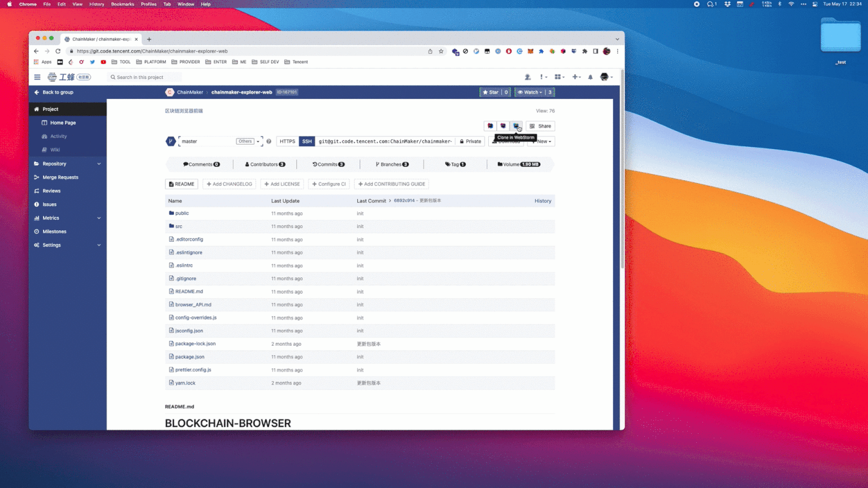Open the plus create dropdown in header
This screenshot has height=488, width=868.
click(x=576, y=77)
